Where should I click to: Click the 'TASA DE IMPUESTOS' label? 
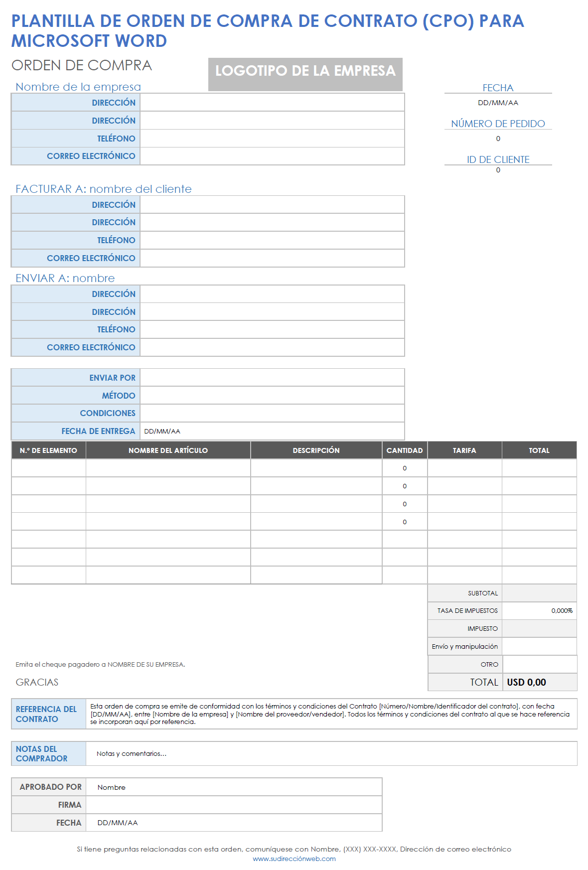pyautogui.click(x=467, y=610)
